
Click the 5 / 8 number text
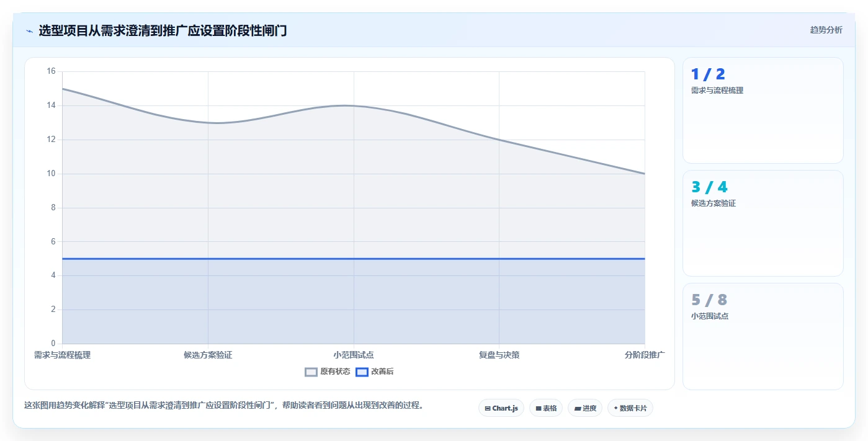tap(709, 300)
